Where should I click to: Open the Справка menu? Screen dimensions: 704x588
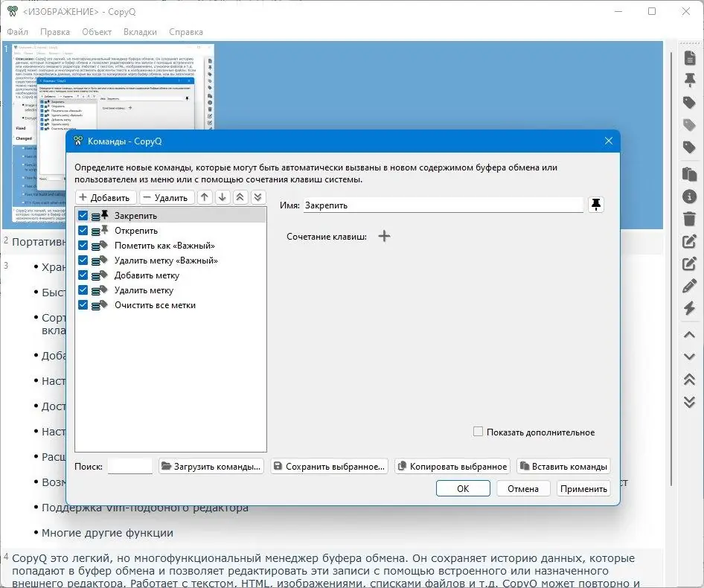[x=186, y=32]
